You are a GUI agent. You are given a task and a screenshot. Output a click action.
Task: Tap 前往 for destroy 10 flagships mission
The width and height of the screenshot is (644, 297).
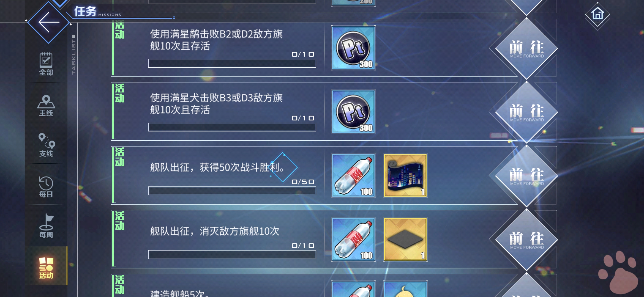click(x=526, y=240)
